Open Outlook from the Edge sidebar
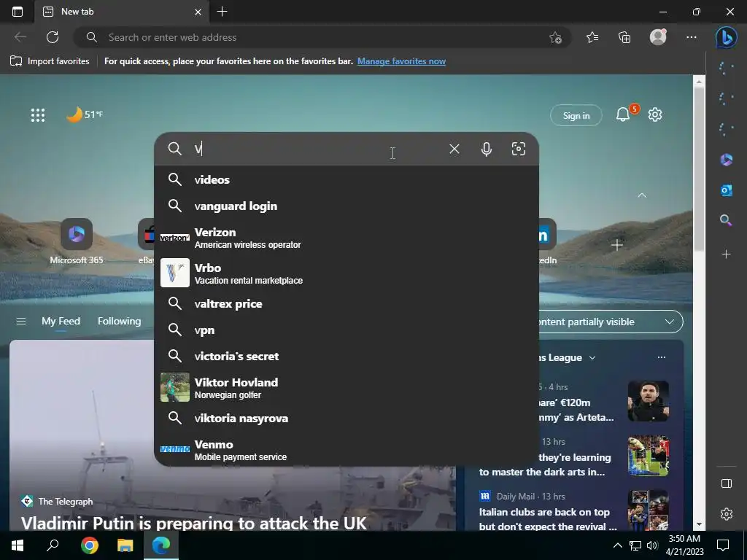This screenshot has width=747, height=560. (726, 190)
